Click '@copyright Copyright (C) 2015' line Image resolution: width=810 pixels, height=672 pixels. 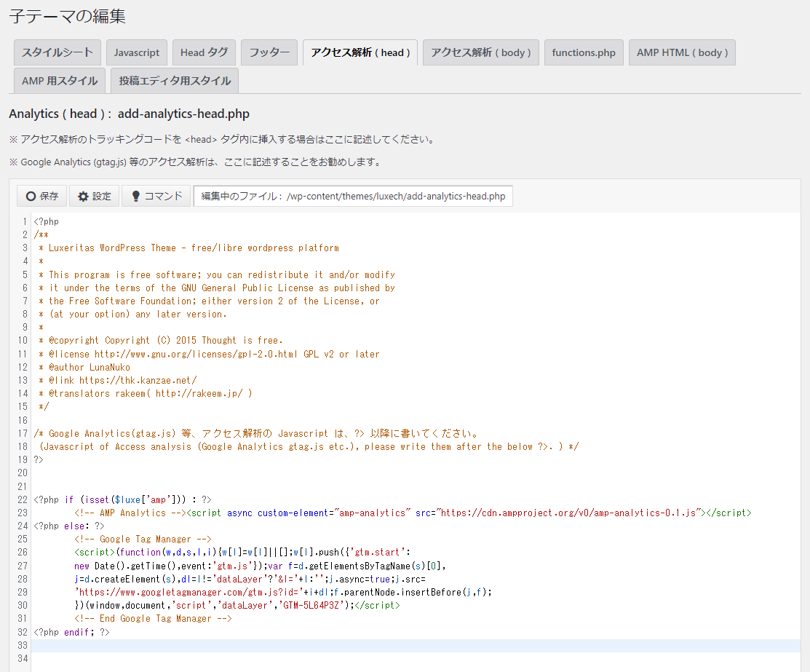(161, 340)
